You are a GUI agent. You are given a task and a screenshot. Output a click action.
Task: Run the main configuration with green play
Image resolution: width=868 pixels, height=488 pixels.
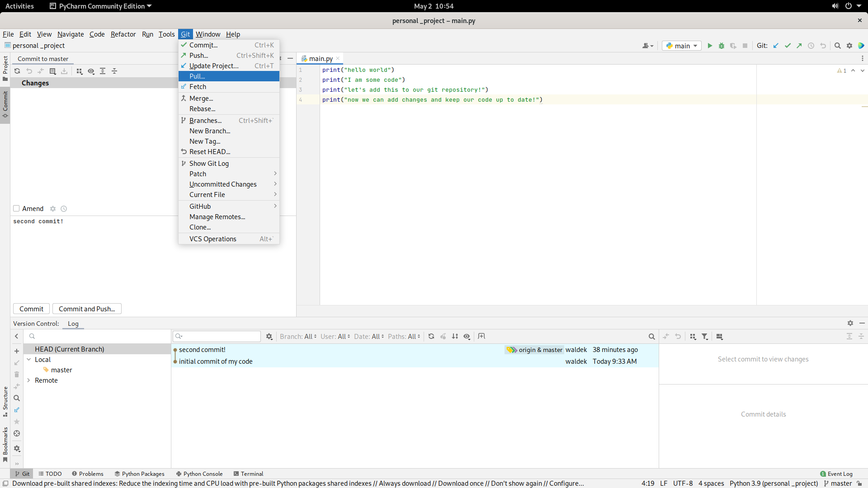click(710, 46)
